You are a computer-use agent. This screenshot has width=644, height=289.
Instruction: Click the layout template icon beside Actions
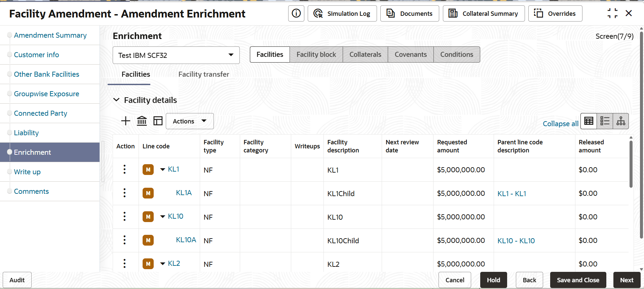coord(158,121)
